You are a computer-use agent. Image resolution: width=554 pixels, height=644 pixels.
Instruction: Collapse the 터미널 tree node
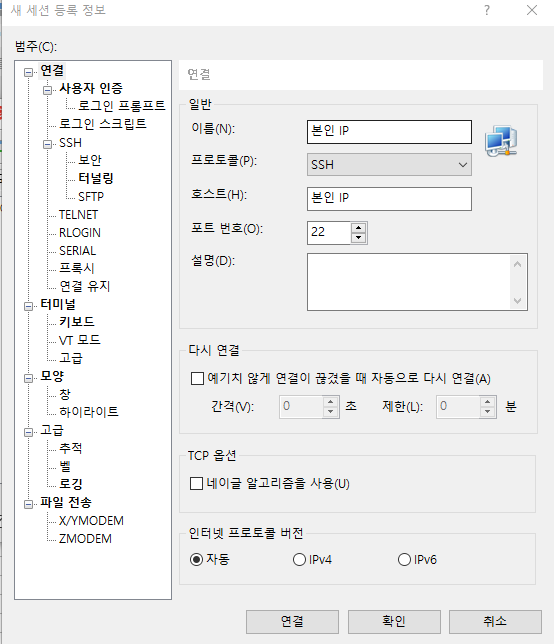click(x=28, y=306)
